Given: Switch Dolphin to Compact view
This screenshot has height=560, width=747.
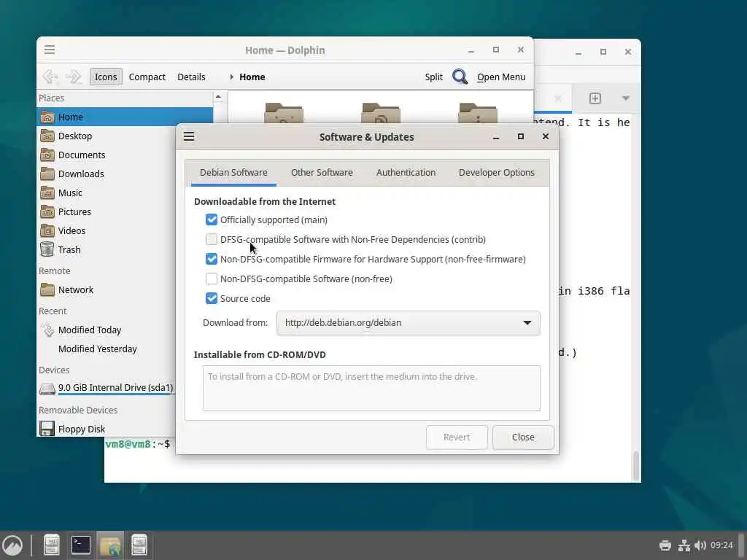Looking at the screenshot, I should 147,77.
